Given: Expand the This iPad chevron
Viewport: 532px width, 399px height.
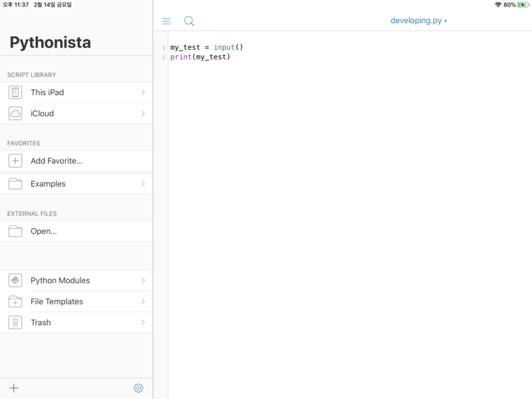Looking at the screenshot, I should [143, 92].
